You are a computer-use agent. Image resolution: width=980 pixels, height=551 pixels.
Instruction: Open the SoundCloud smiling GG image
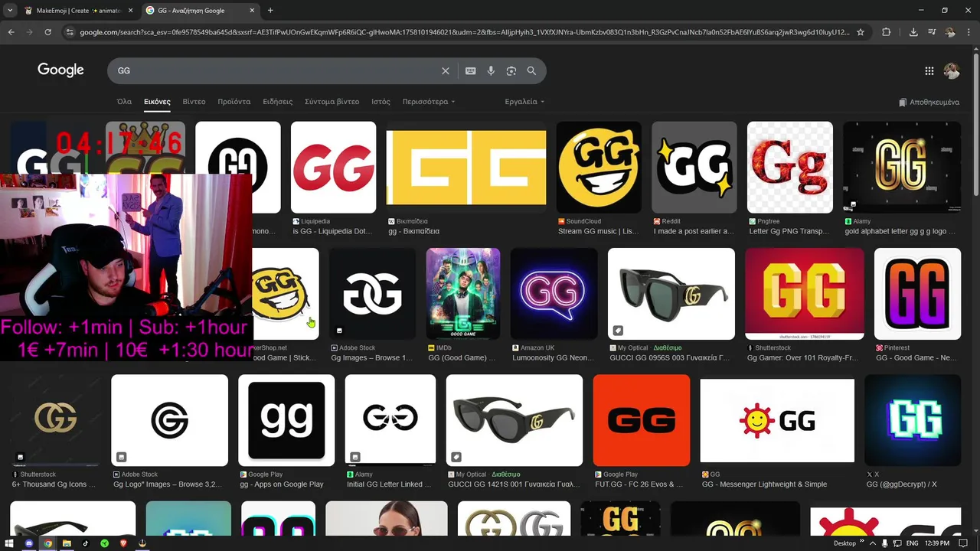point(599,167)
